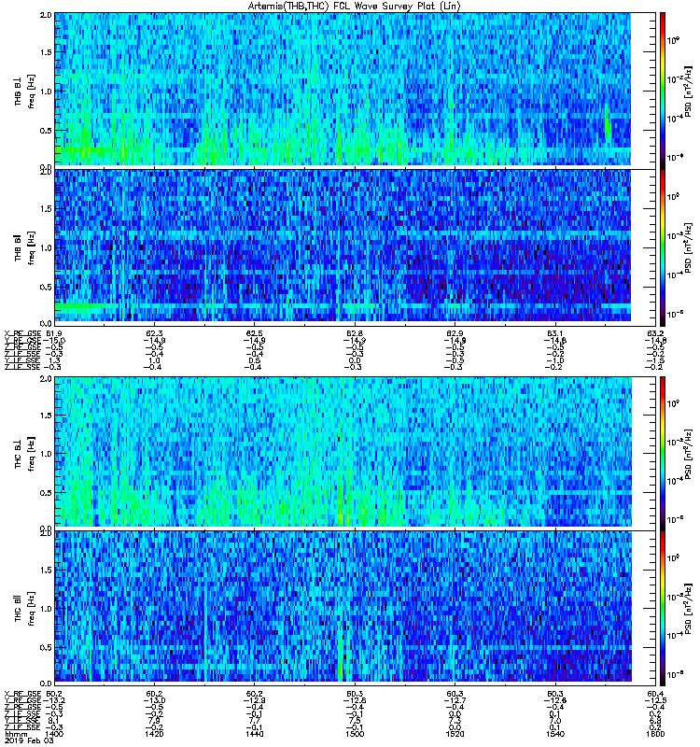
Task: Select the THC B-parallel spectrogram panel
Action: [x=356, y=608]
